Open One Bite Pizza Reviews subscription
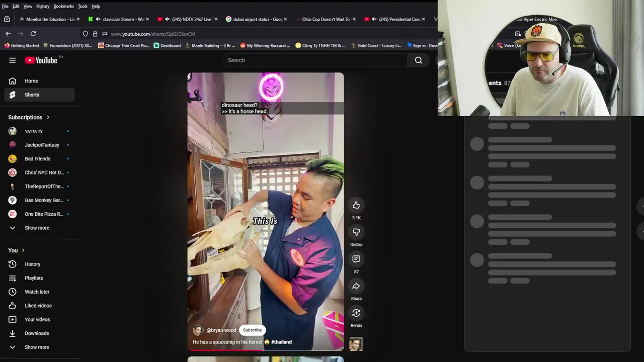Screen dimensions: 644x362 coord(39,214)
